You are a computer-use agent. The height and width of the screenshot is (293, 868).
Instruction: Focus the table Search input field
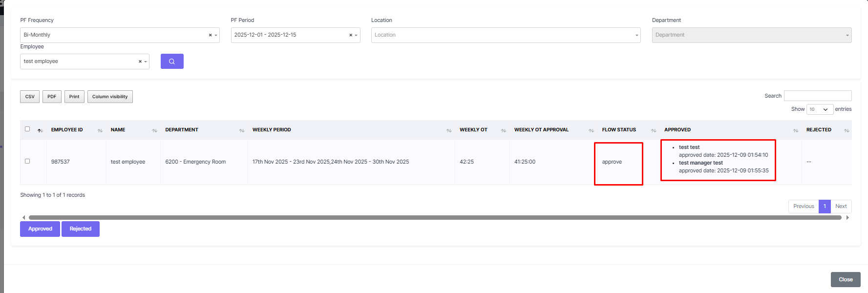pyautogui.click(x=817, y=96)
